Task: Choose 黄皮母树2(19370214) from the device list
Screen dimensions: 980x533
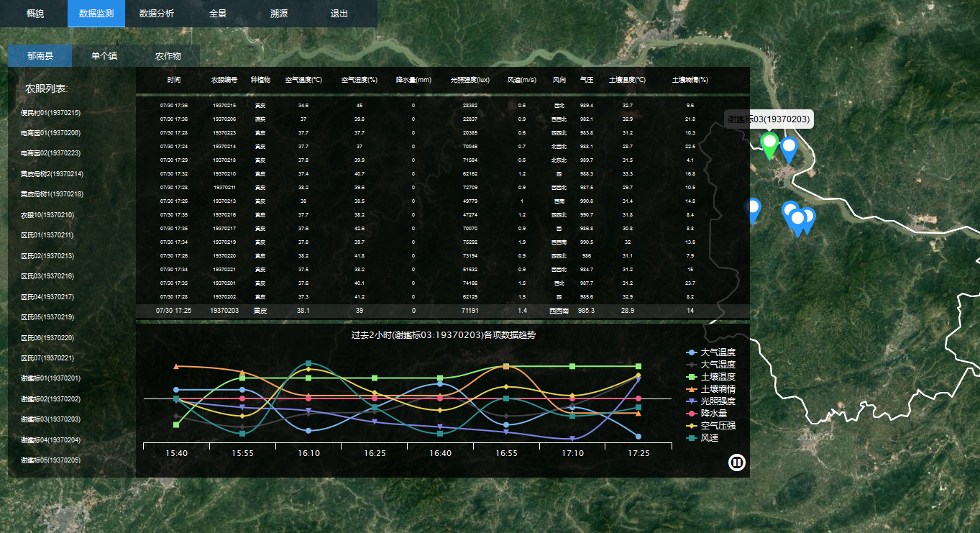Action: 52,174
